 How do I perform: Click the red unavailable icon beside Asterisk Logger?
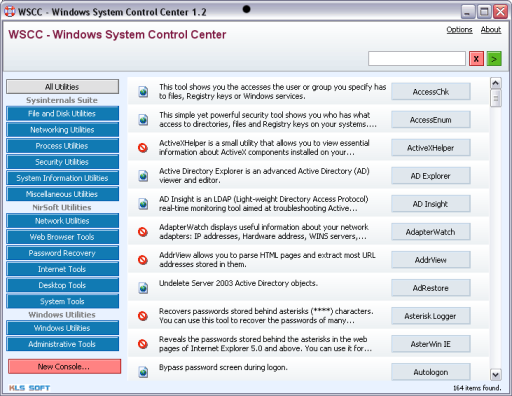tap(143, 316)
